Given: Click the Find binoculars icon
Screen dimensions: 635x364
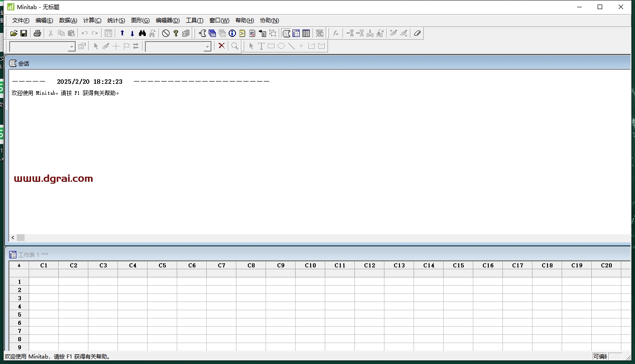Looking at the screenshot, I should pos(142,33).
